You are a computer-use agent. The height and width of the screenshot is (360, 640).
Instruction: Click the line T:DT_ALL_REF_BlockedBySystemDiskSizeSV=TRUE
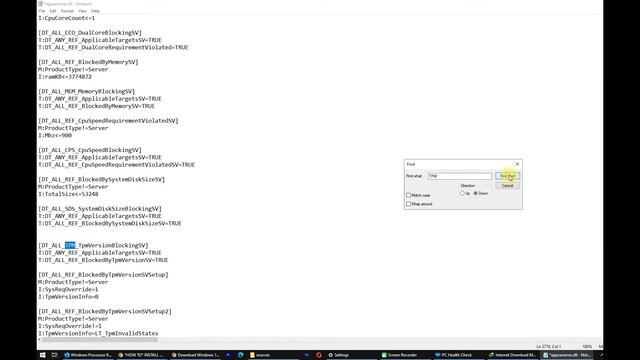[x=110, y=224]
